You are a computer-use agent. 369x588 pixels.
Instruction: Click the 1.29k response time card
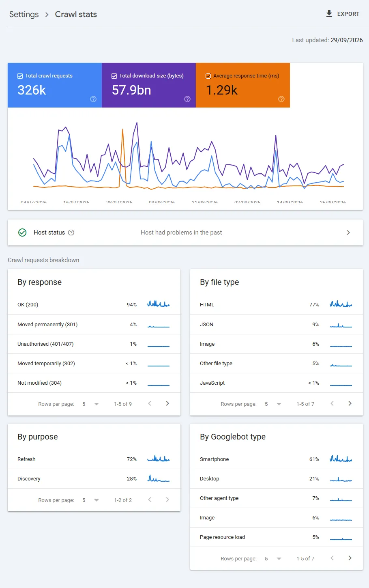click(243, 85)
